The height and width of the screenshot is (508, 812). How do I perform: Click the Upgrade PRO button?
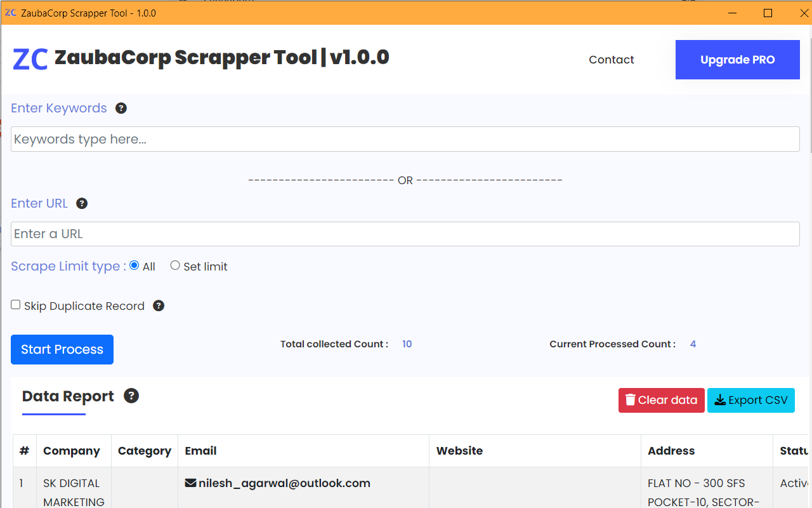[737, 59]
